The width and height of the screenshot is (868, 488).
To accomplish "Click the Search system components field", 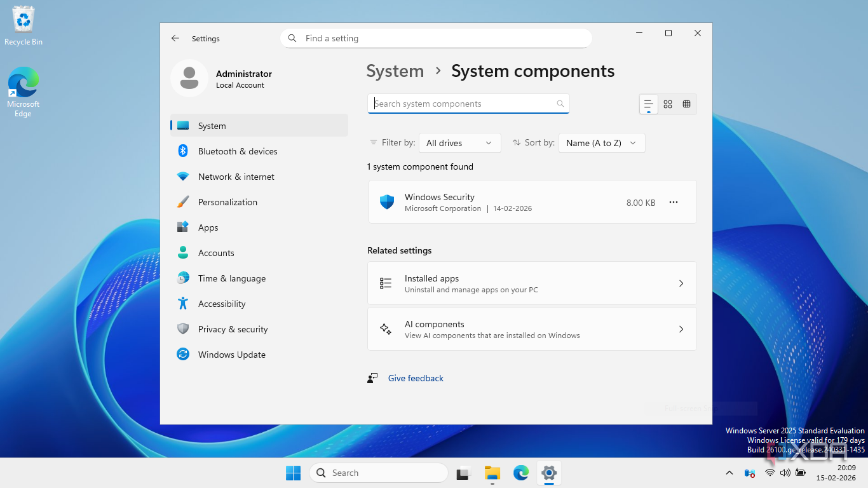I will tap(468, 104).
